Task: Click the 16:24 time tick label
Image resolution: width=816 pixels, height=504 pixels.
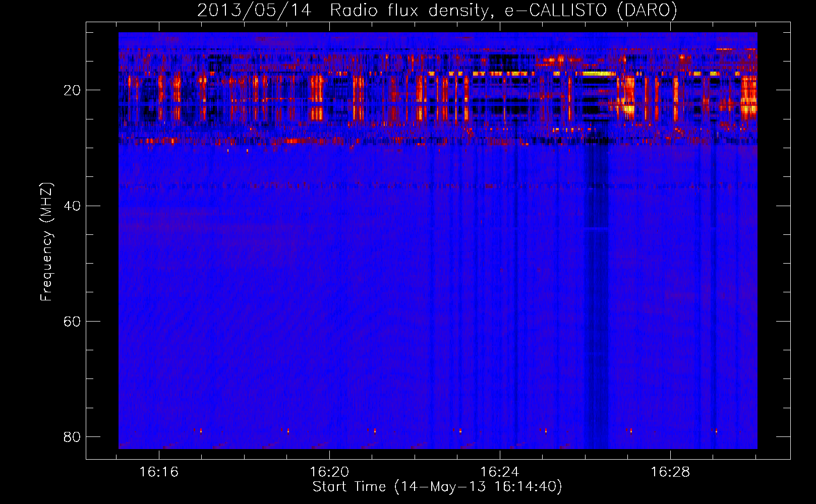Action: tap(500, 472)
